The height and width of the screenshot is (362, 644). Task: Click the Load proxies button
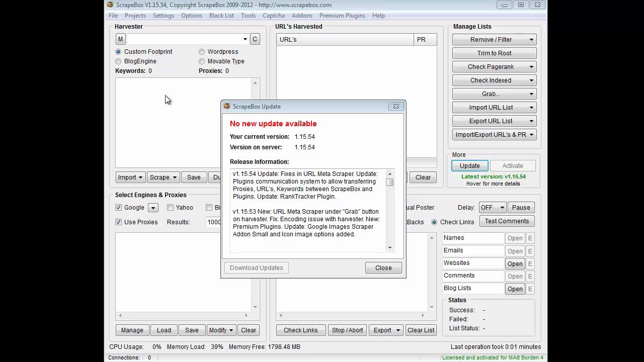coord(164,330)
